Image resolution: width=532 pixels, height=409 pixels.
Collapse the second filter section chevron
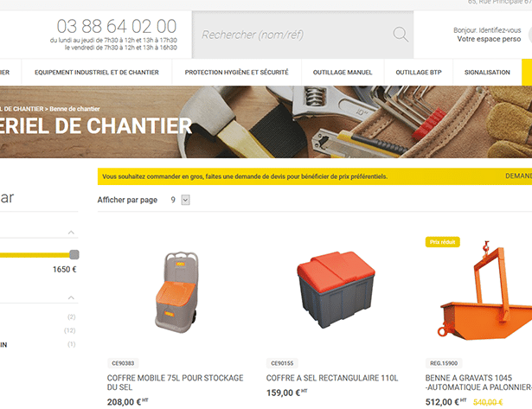(71, 297)
